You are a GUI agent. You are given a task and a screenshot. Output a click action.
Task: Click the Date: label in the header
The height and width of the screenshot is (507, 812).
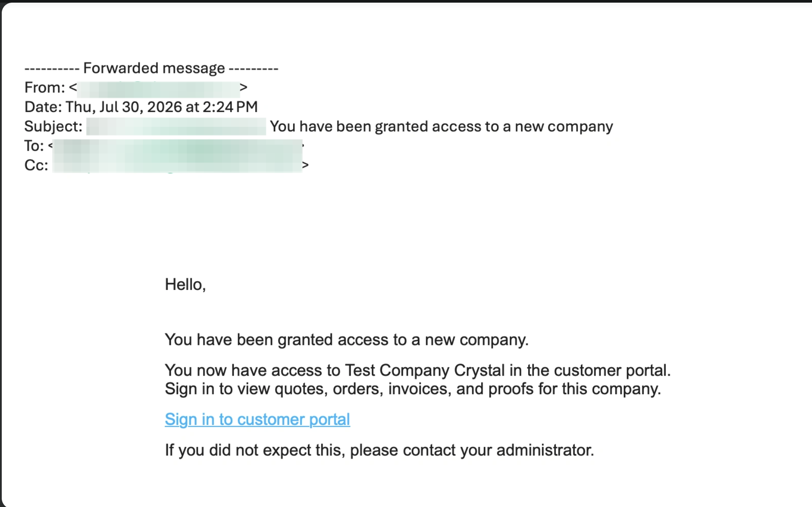(x=43, y=107)
